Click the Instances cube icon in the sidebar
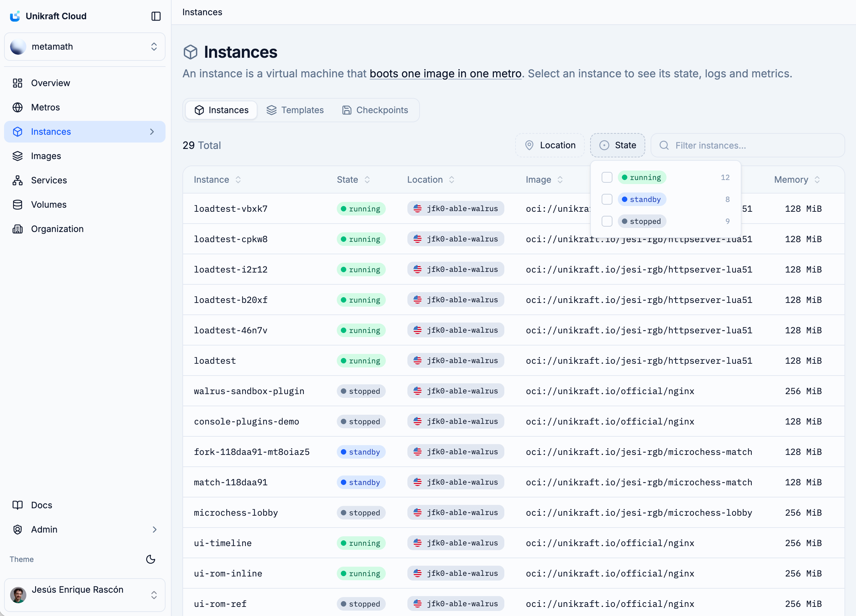The image size is (856, 616). tap(18, 132)
